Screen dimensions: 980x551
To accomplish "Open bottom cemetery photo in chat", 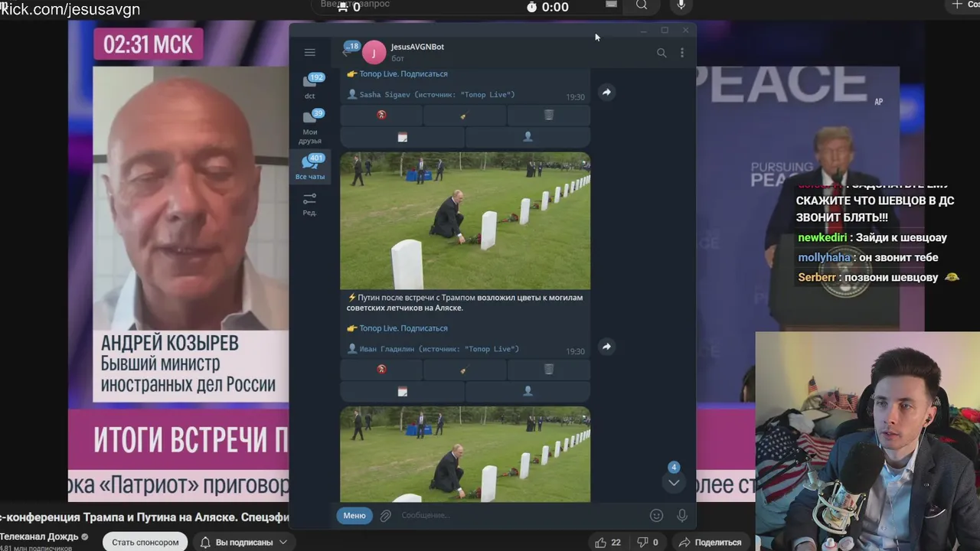I will 465,454.
